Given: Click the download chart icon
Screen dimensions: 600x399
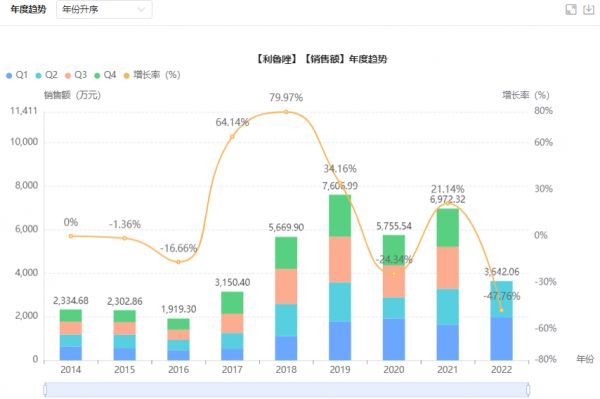Looking at the screenshot, I should pyautogui.click(x=589, y=10).
